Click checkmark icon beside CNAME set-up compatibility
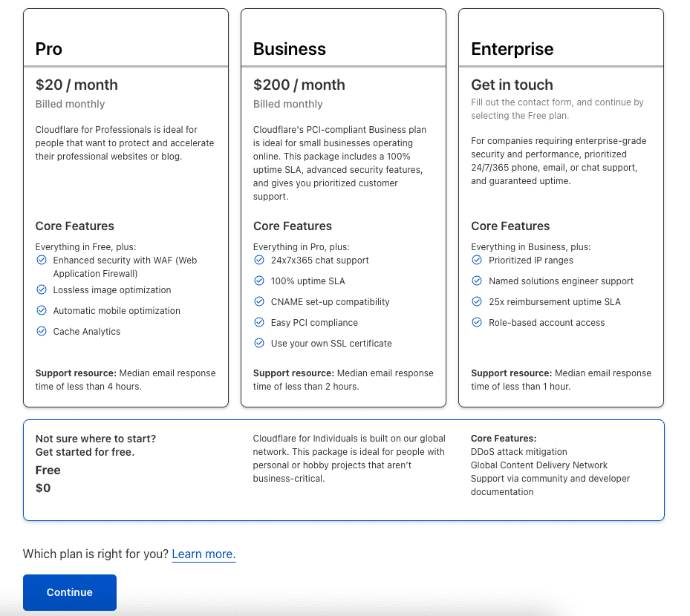Viewport: 690px width, 616px height. [x=259, y=301]
